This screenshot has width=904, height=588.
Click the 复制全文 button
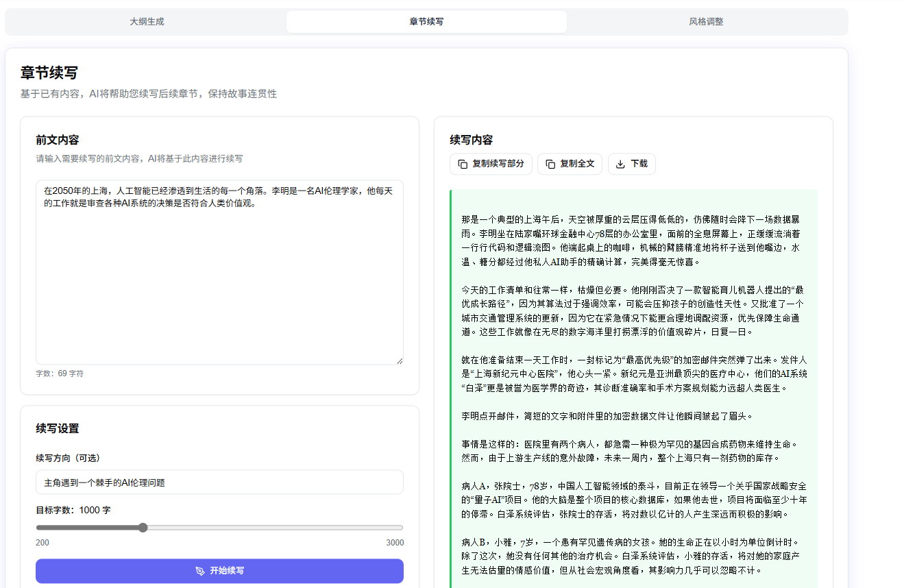coord(570,164)
